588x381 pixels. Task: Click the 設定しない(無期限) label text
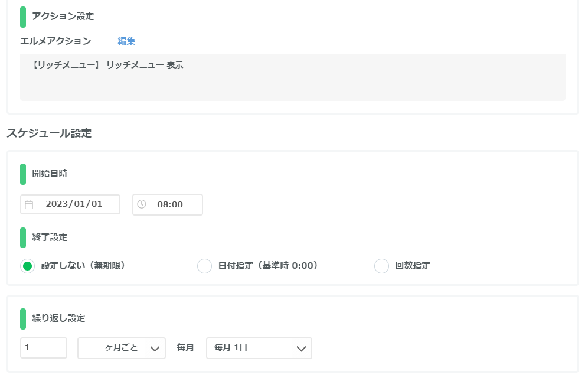click(x=83, y=266)
